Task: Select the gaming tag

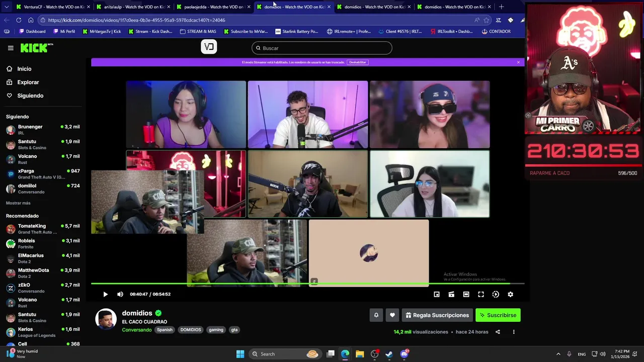Action: click(216, 330)
